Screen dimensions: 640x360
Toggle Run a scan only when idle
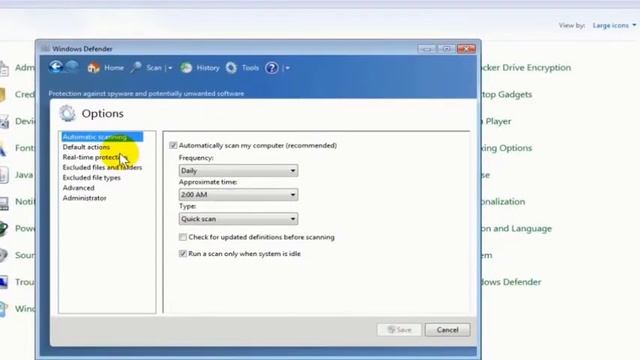[183, 253]
